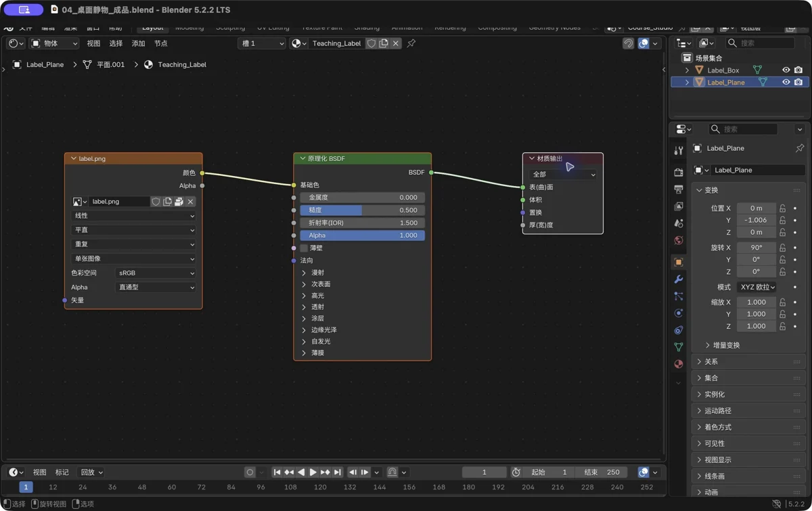Lock the 位置 X value
812x511 pixels.
tap(783, 208)
